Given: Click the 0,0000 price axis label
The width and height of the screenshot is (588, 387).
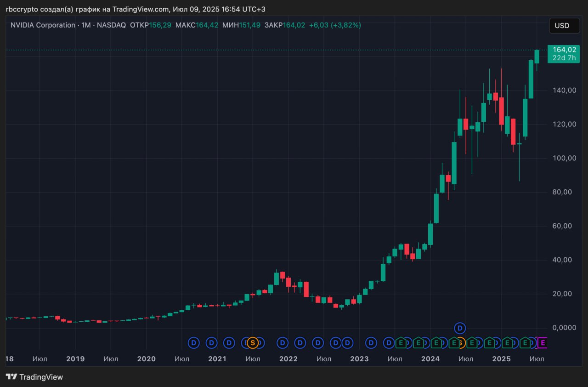Looking at the screenshot, I should [x=565, y=328].
